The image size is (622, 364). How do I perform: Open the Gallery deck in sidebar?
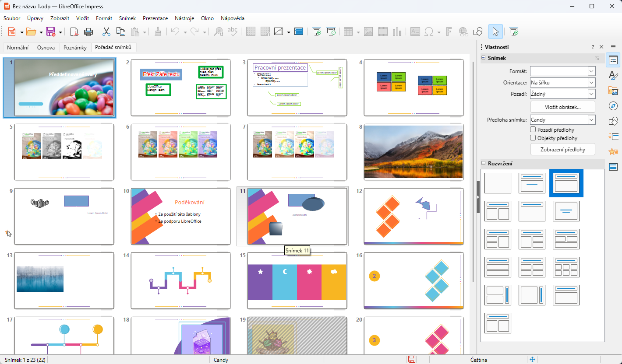[x=613, y=91]
